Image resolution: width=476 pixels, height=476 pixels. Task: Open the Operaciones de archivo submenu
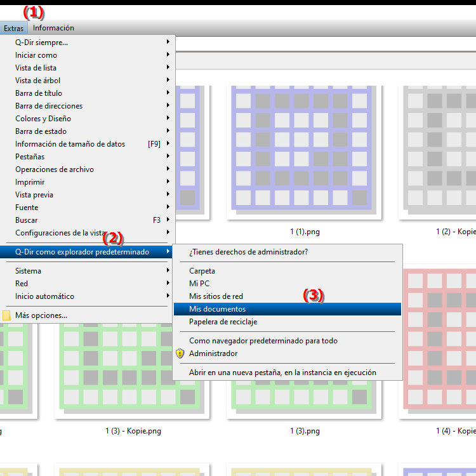point(88,169)
